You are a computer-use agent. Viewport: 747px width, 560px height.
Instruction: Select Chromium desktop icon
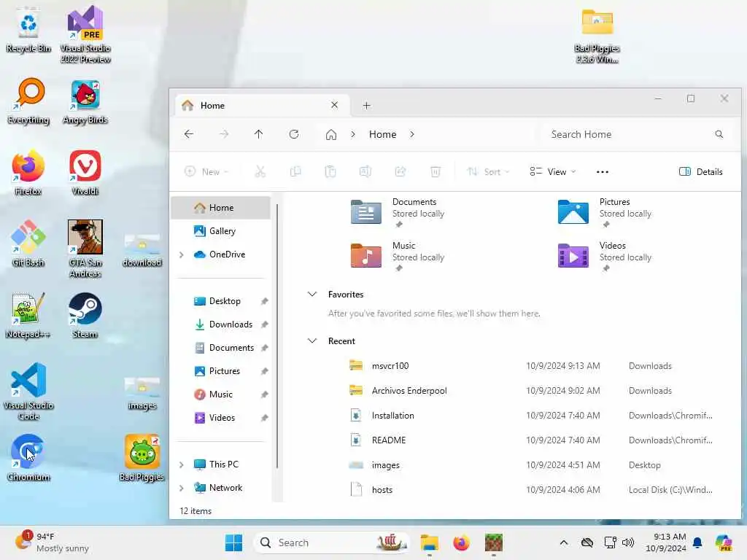[x=28, y=458]
